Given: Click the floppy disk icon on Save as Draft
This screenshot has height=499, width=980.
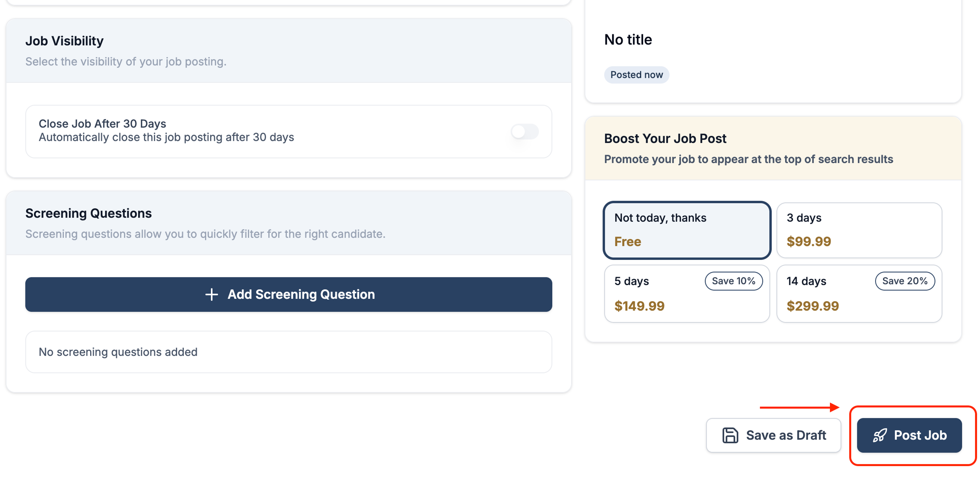Looking at the screenshot, I should (730, 435).
